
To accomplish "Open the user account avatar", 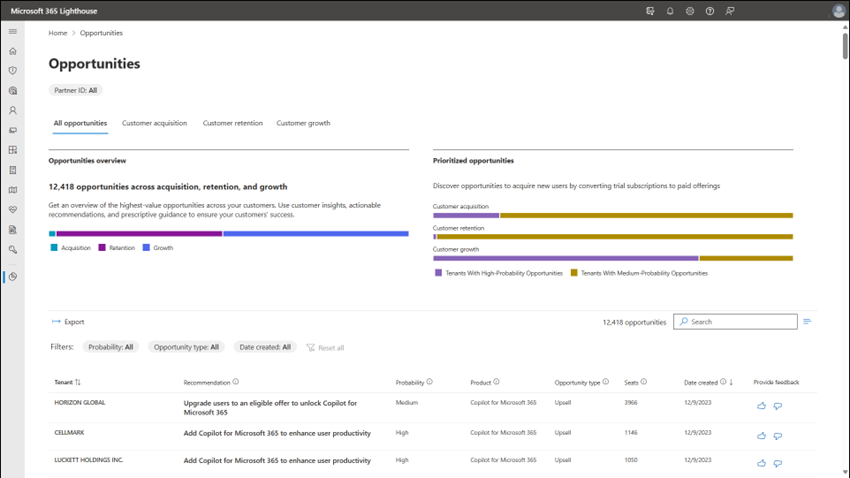I will (838, 11).
